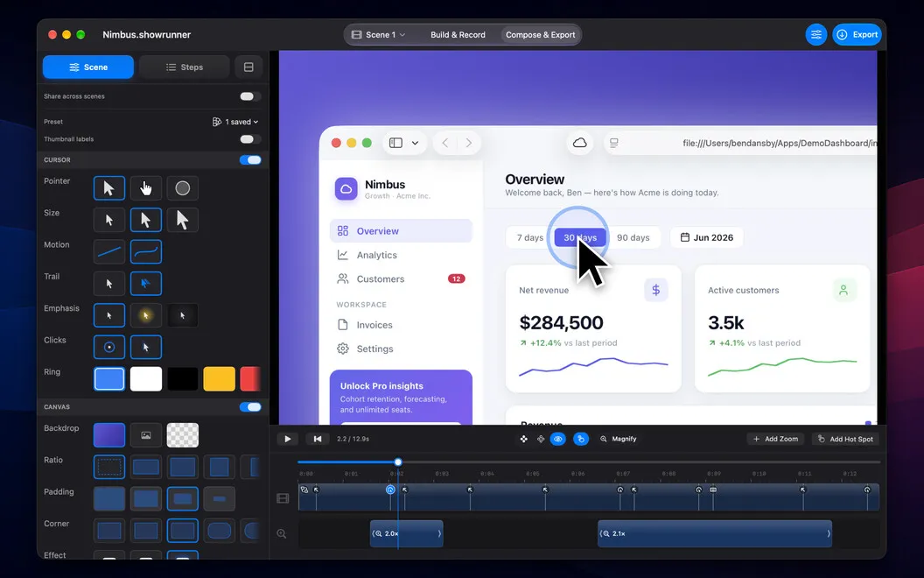Disable the CANVAS section switch
The width and height of the screenshot is (924, 578).
(x=250, y=407)
